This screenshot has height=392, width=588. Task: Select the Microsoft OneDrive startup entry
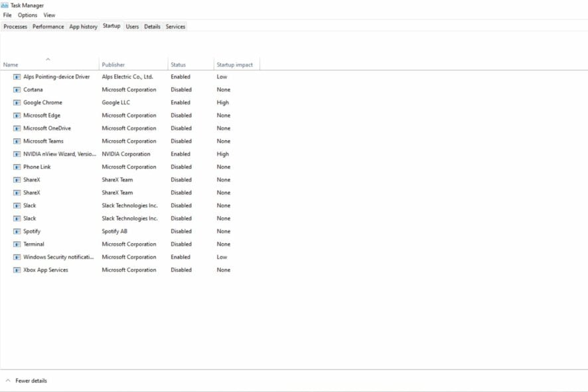[x=47, y=128]
